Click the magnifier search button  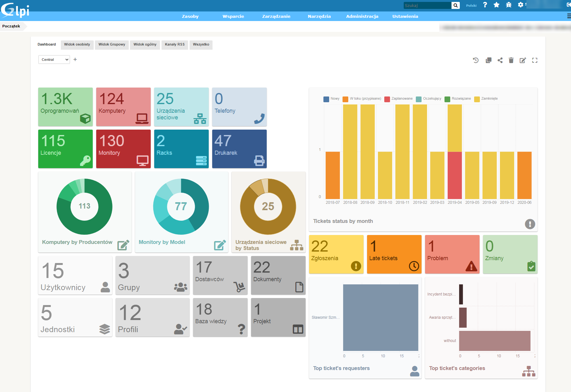456,5
